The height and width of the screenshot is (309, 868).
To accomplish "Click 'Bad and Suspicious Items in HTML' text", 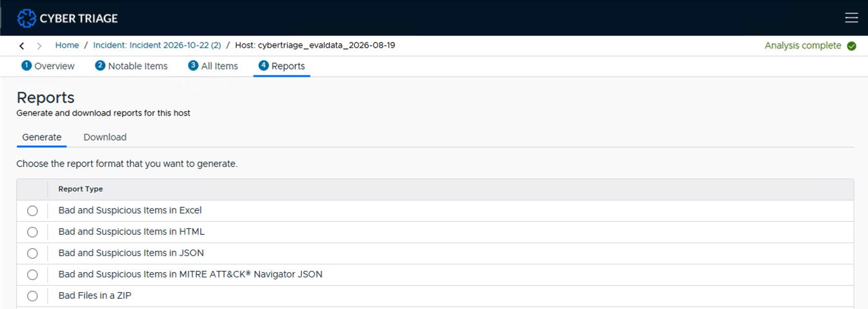I will pyautogui.click(x=132, y=232).
